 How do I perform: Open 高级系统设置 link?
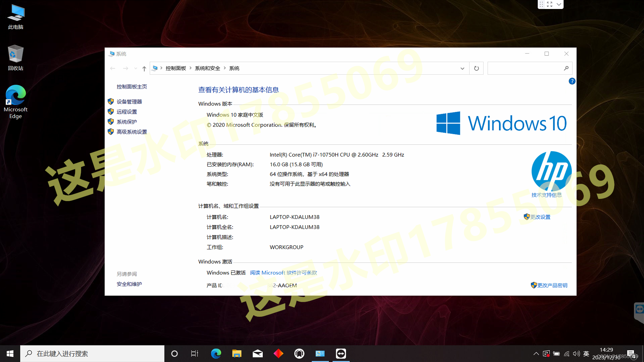pos(132,132)
